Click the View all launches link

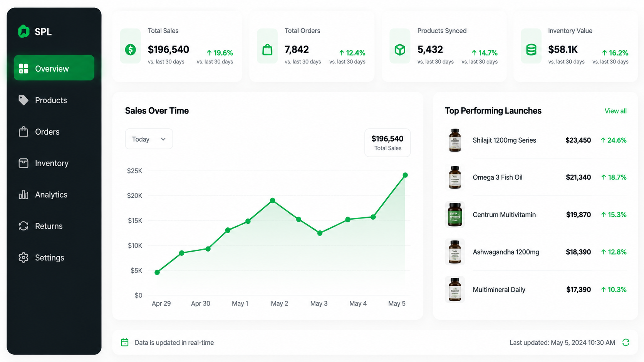[x=615, y=111]
